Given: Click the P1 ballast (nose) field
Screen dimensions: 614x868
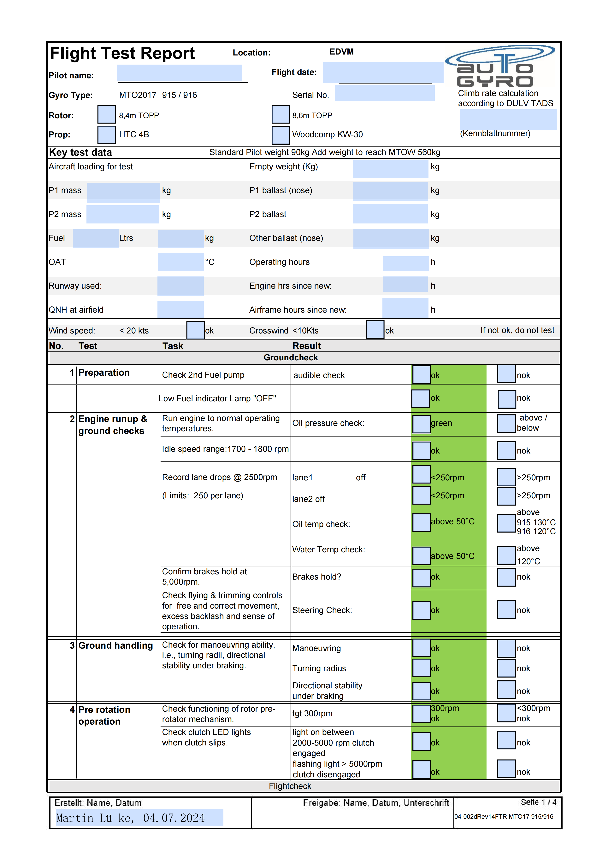Looking at the screenshot, I should click(390, 191).
